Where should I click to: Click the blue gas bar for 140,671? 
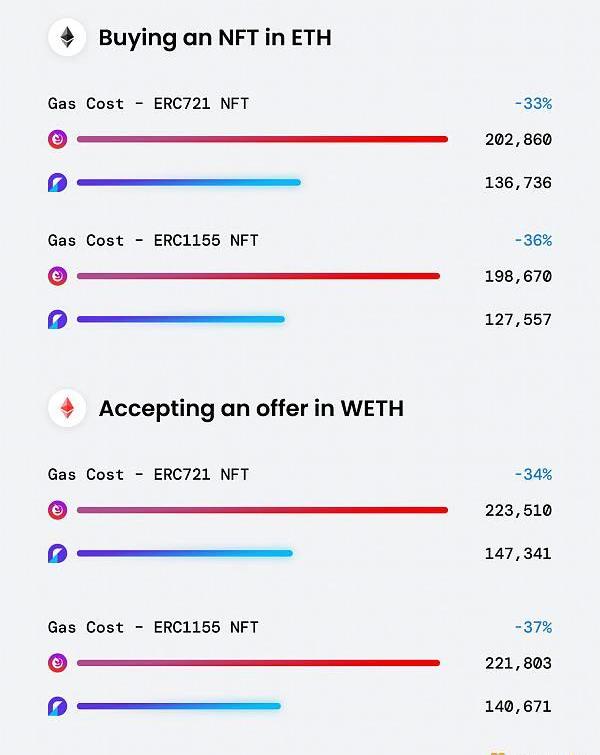click(x=179, y=706)
